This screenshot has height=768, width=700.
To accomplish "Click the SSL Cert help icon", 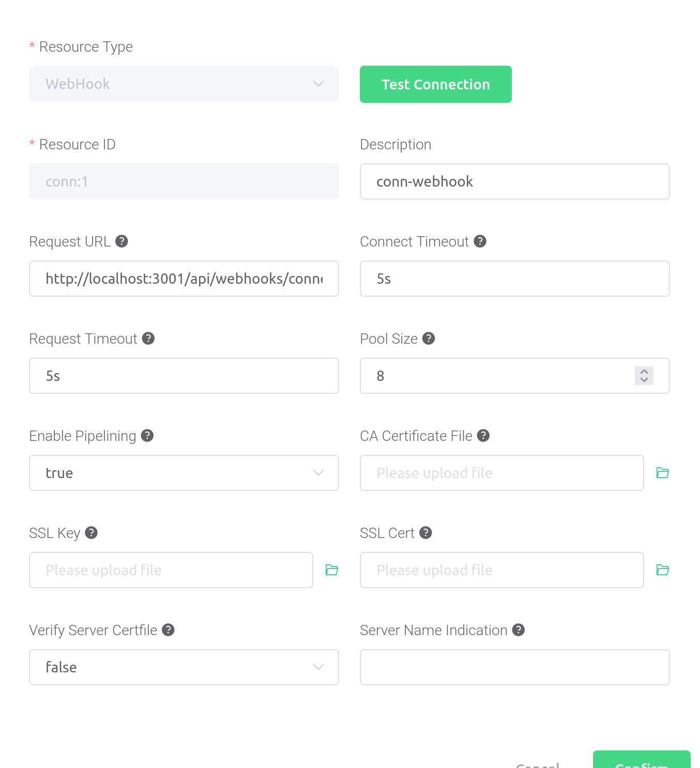I will pos(425,532).
